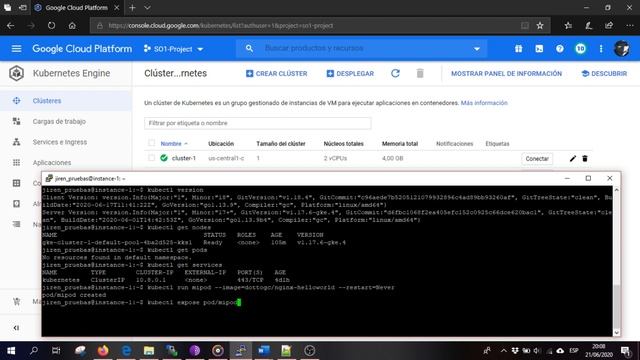
Task: Click the Aplicaciones grid icon
Action: 16,162
